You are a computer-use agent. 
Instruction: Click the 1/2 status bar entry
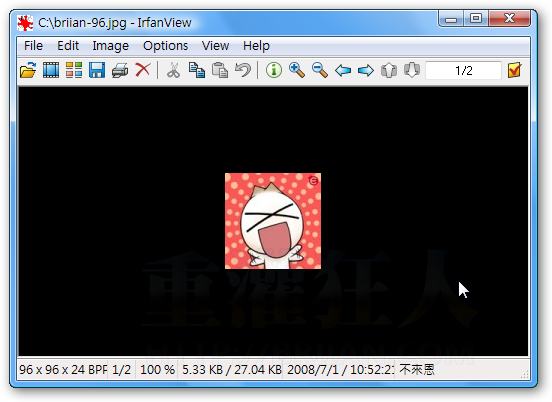click(121, 369)
